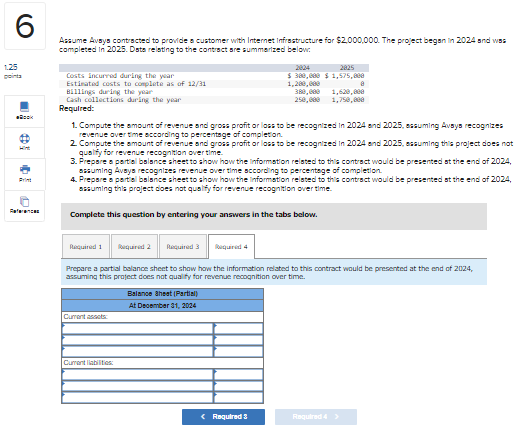Open third current liabilities account dropdown
Viewport: 527px width, 433px height.
(137, 397)
